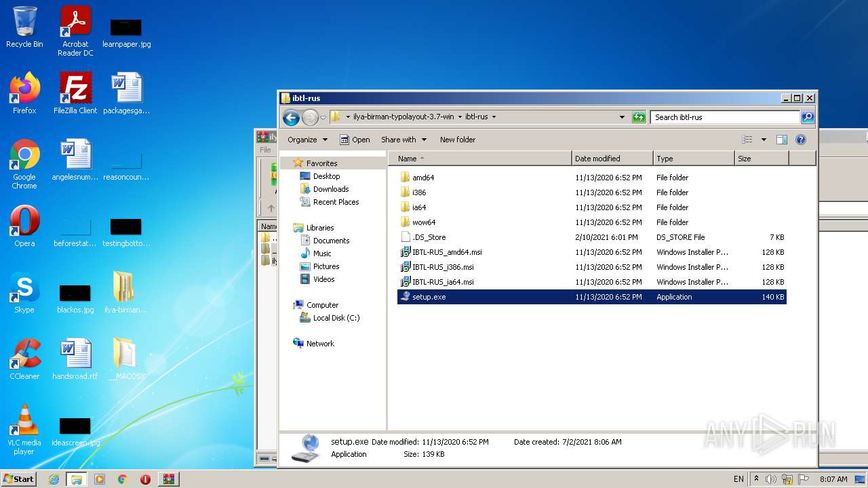Open Music library
Image resolution: width=868 pixels, height=488 pixels.
click(x=322, y=253)
